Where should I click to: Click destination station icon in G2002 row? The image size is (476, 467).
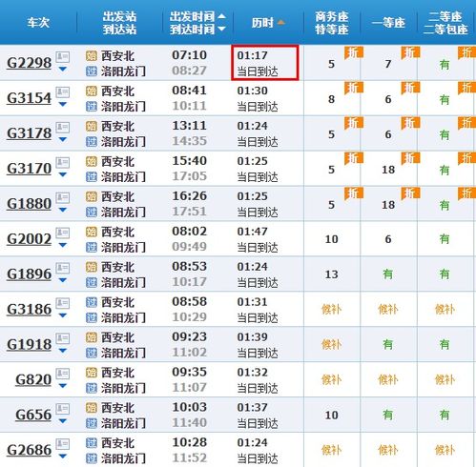coord(92,247)
